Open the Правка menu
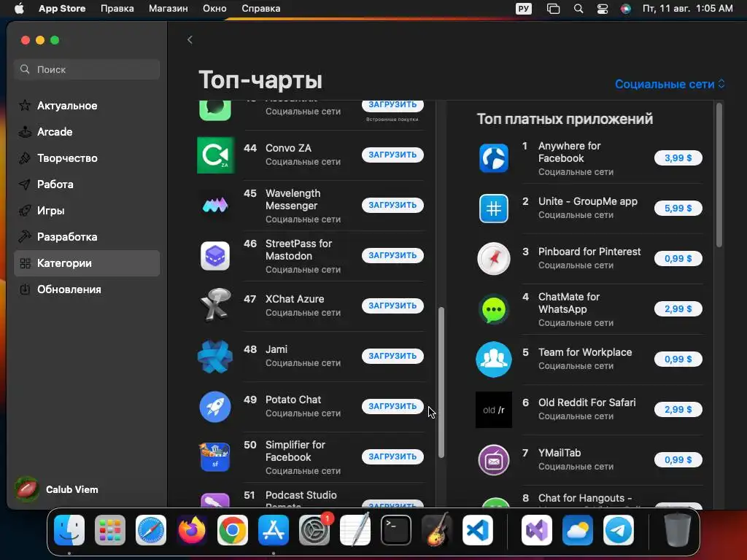The image size is (747, 560). pos(117,9)
